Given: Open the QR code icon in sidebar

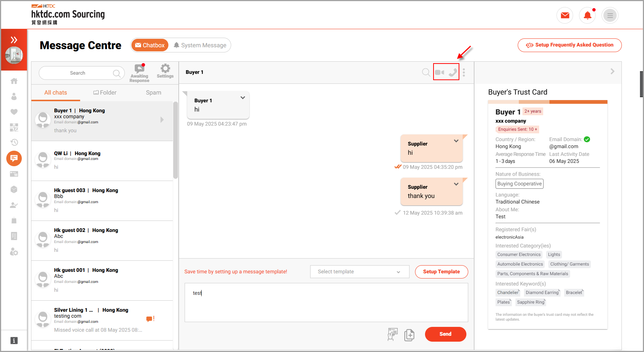Looking at the screenshot, I should pos(14,127).
